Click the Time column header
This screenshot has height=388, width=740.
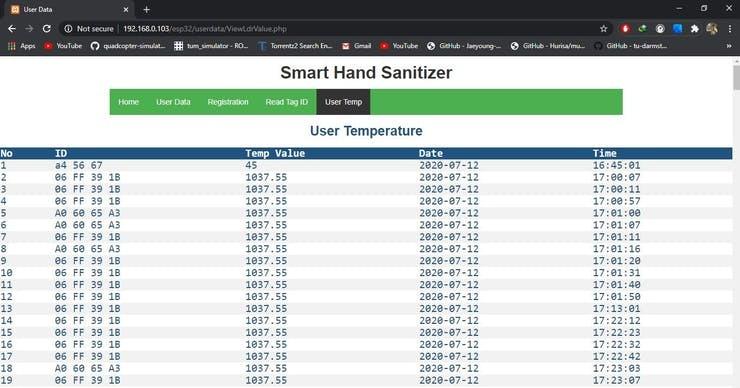pos(605,153)
